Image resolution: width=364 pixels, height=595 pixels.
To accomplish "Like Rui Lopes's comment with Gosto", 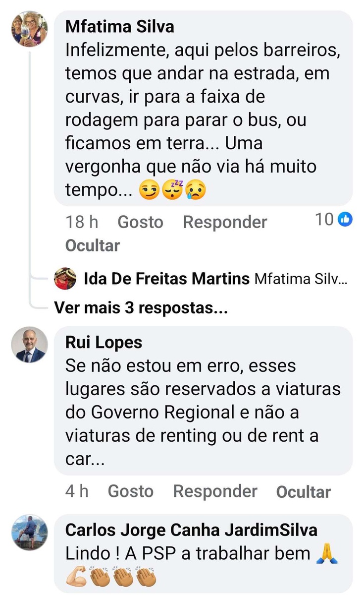I will (x=131, y=491).
